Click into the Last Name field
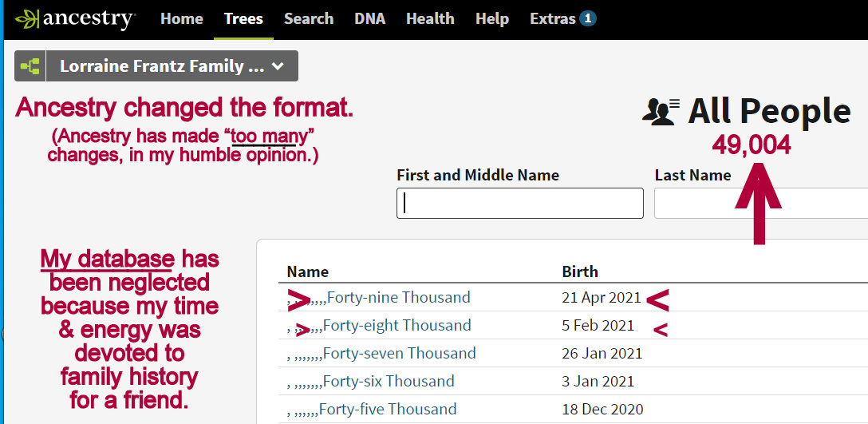 click(758, 203)
